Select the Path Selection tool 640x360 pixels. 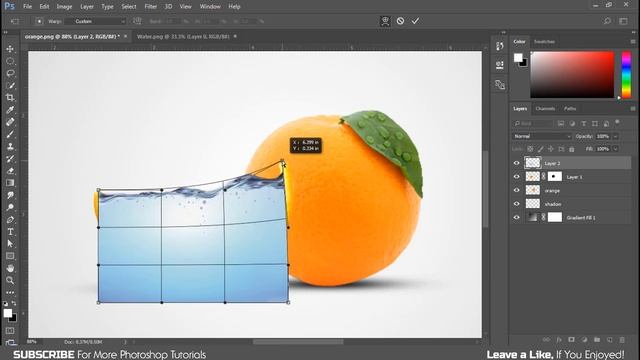tap(10, 244)
